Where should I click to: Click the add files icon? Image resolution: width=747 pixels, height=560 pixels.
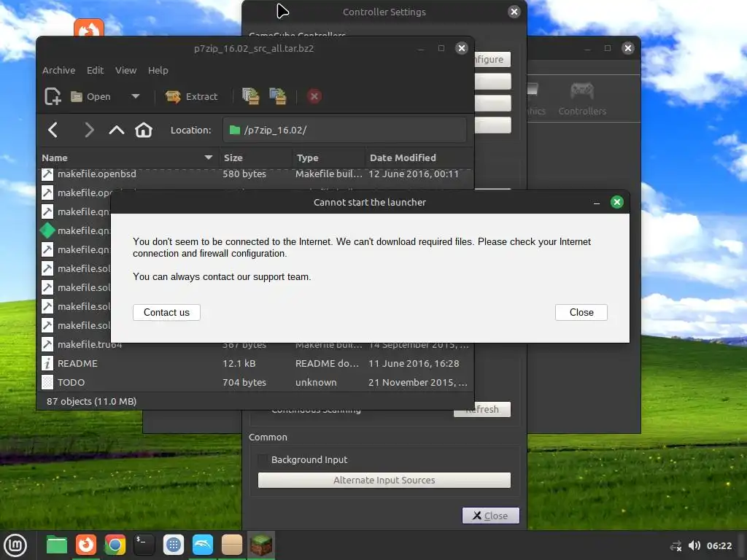point(251,96)
